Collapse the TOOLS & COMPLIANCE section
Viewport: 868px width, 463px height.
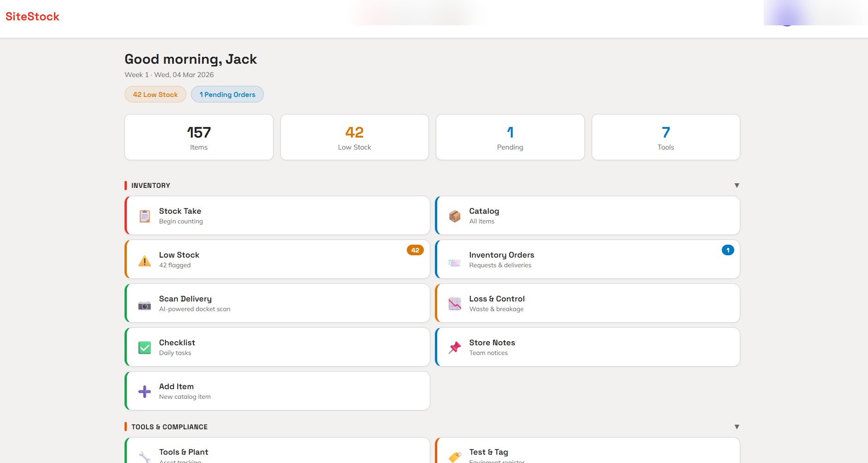point(737,426)
